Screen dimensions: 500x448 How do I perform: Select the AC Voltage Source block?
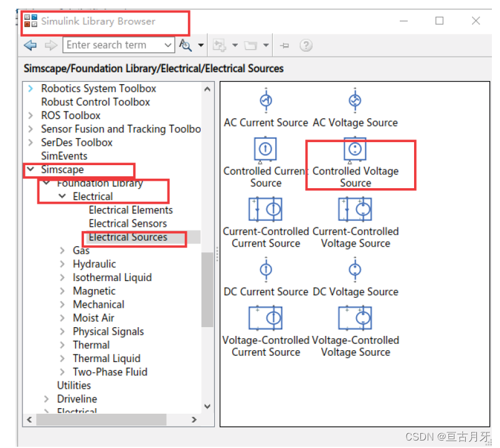[355, 108]
